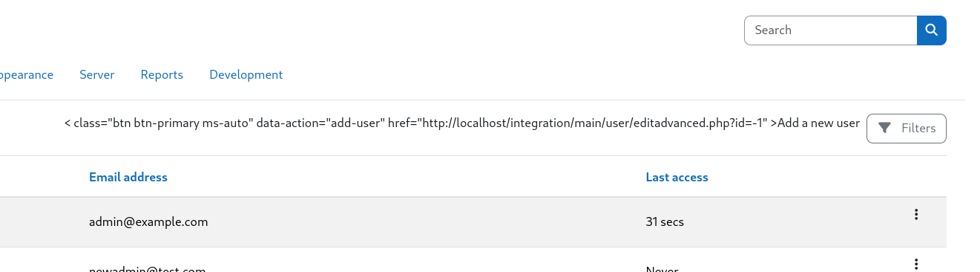Open actions menu for admin@example.com row
Screen dimensions: 980x272
point(916,215)
